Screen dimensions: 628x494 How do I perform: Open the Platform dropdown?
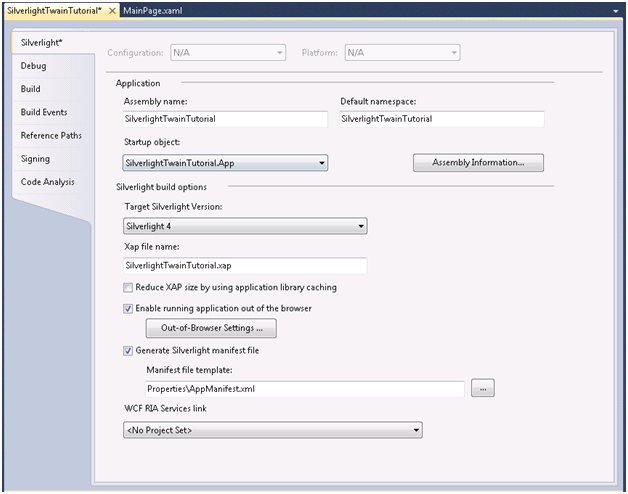tap(402, 52)
